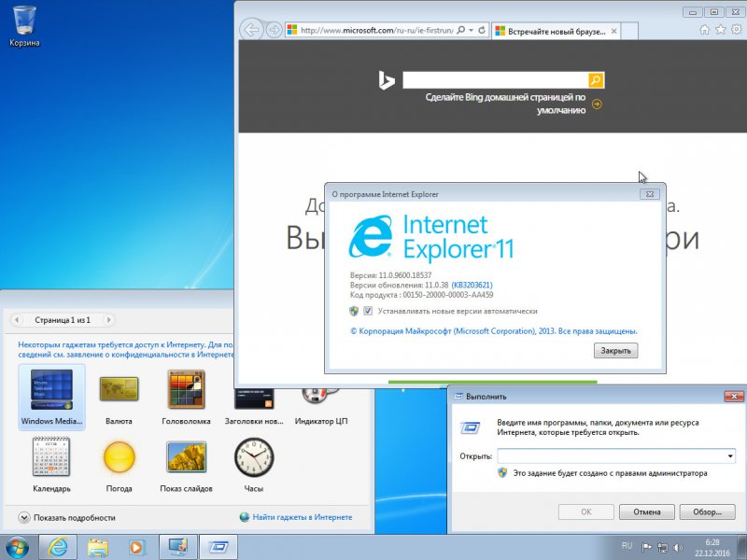The height and width of the screenshot is (560, 747).
Task: Click the orange arrow to set Bing homepage
Action: click(597, 104)
